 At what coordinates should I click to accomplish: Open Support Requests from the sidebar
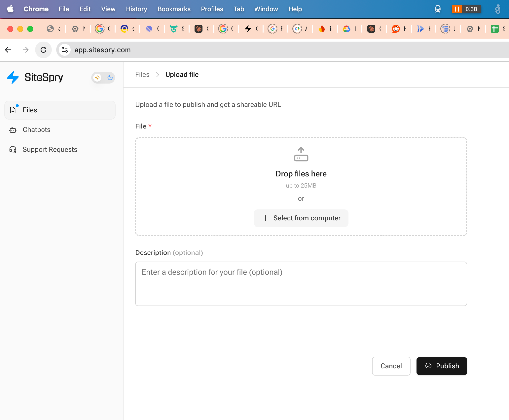tap(50, 149)
